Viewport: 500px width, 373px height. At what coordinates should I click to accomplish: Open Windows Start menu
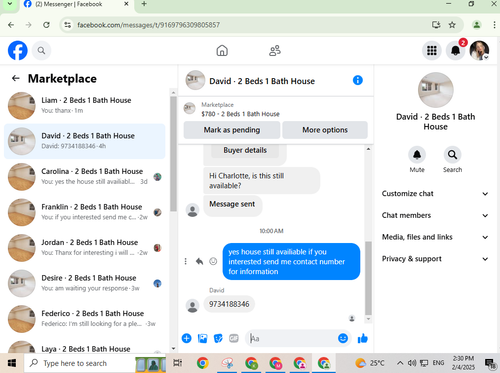pos(12,363)
